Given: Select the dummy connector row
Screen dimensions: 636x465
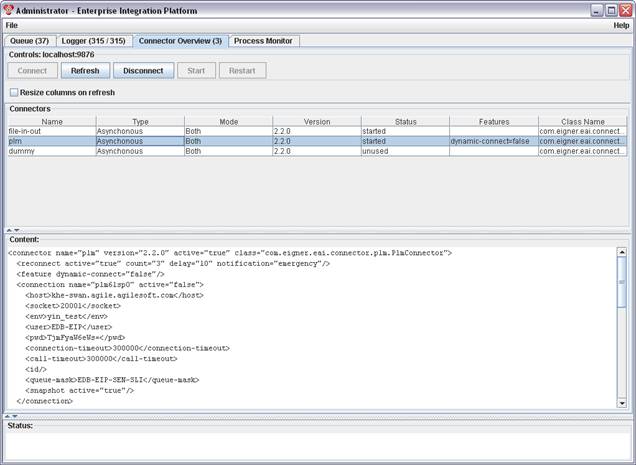Looking at the screenshot, I should pyautogui.click(x=317, y=151).
